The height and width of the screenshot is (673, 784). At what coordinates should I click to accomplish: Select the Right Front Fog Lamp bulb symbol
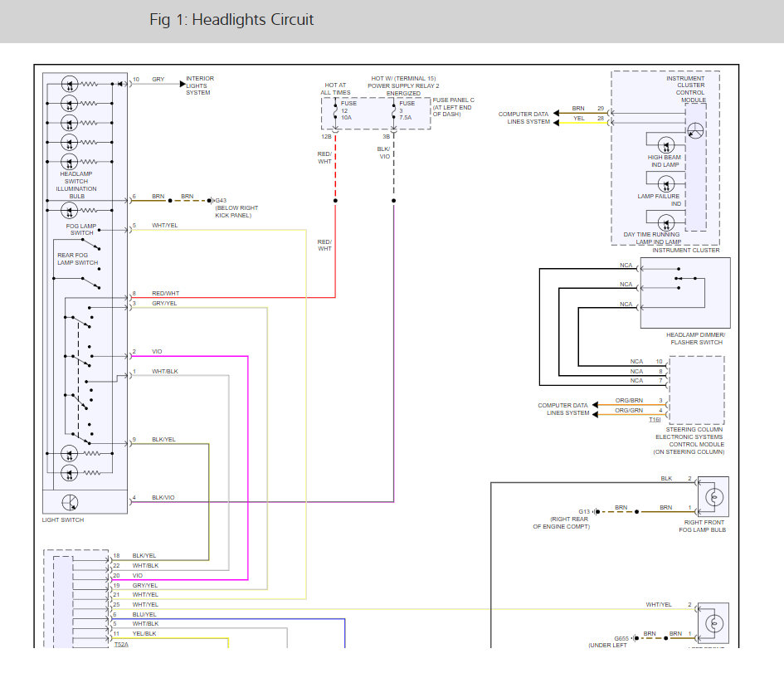[x=713, y=497]
